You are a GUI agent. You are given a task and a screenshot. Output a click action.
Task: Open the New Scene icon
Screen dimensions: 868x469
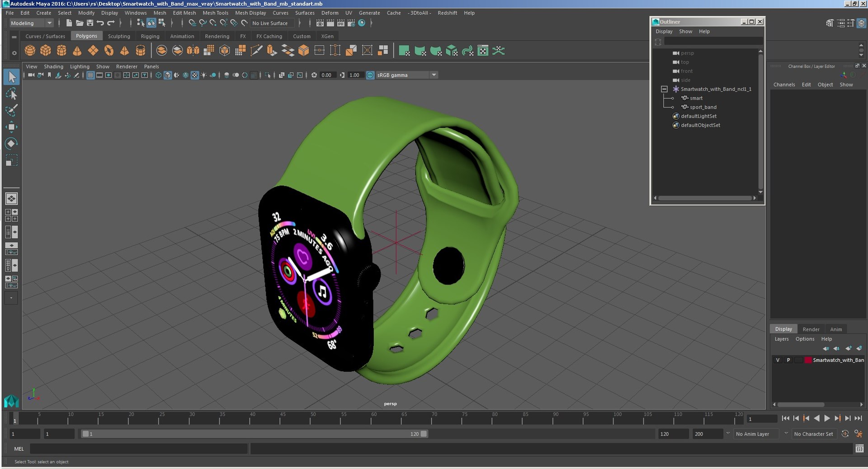[x=69, y=23]
